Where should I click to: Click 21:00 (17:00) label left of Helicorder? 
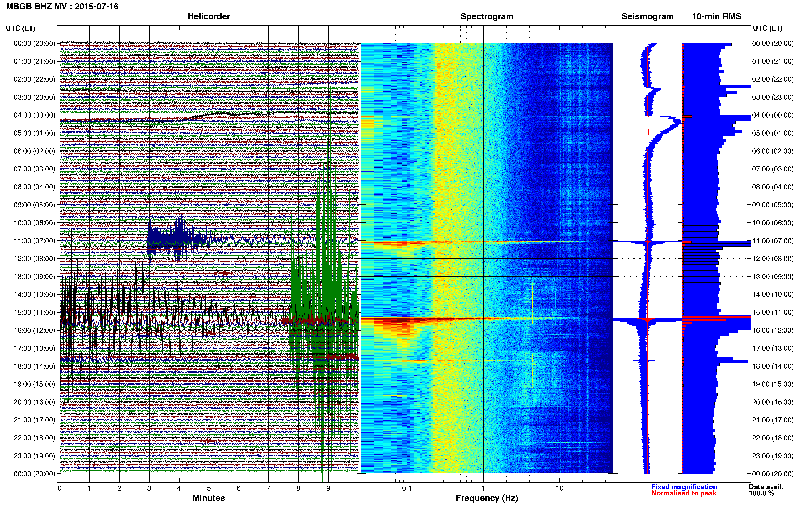(34, 420)
